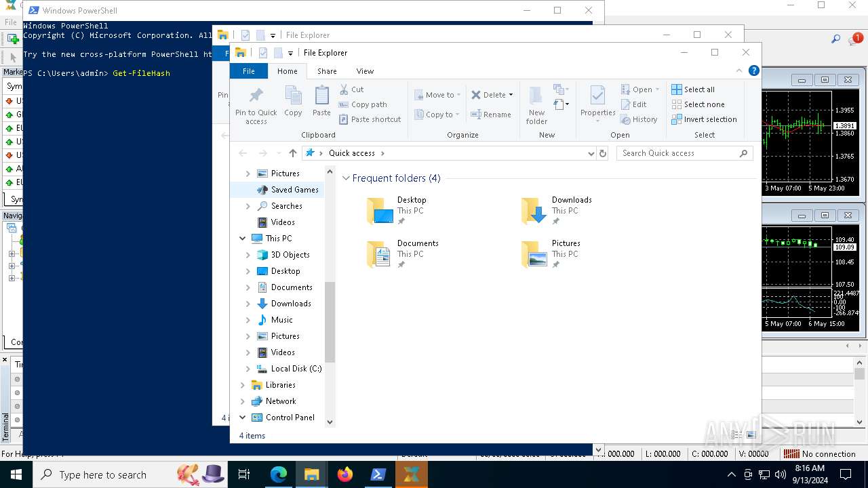The image size is (868, 488).
Task: Click the taskbar search box
Action: 129,474
